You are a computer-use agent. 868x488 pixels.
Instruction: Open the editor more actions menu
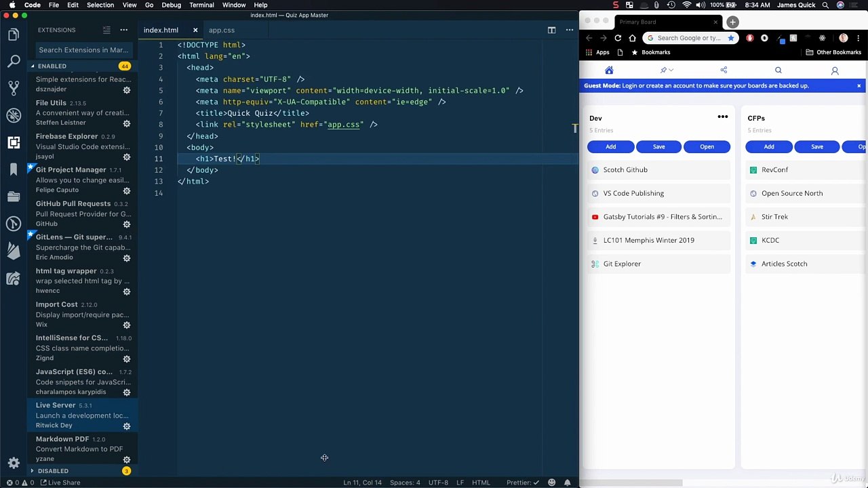[x=569, y=30]
